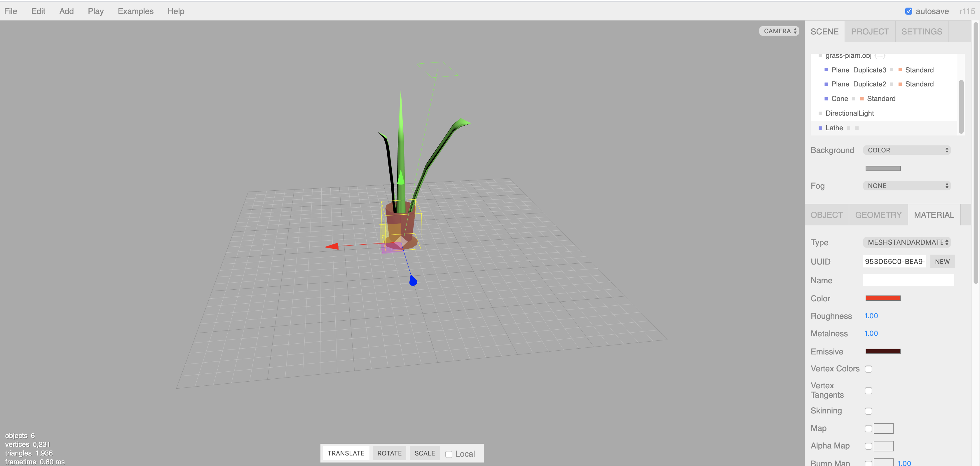This screenshot has width=980, height=466.
Task: Enable the Local transform checkbox
Action: [449, 454]
